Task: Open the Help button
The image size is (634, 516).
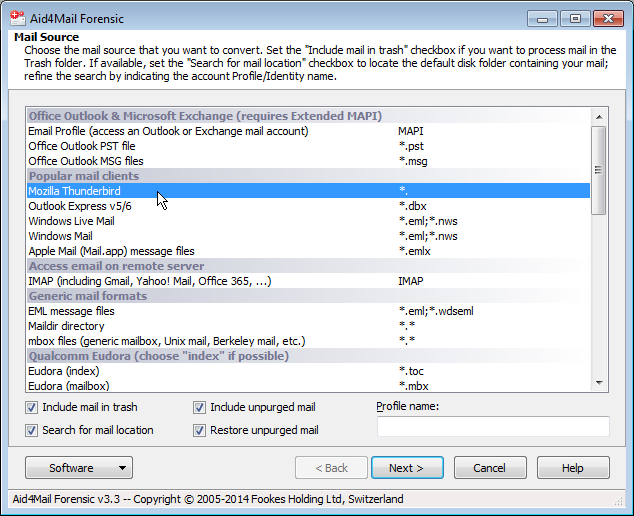Action: click(573, 468)
